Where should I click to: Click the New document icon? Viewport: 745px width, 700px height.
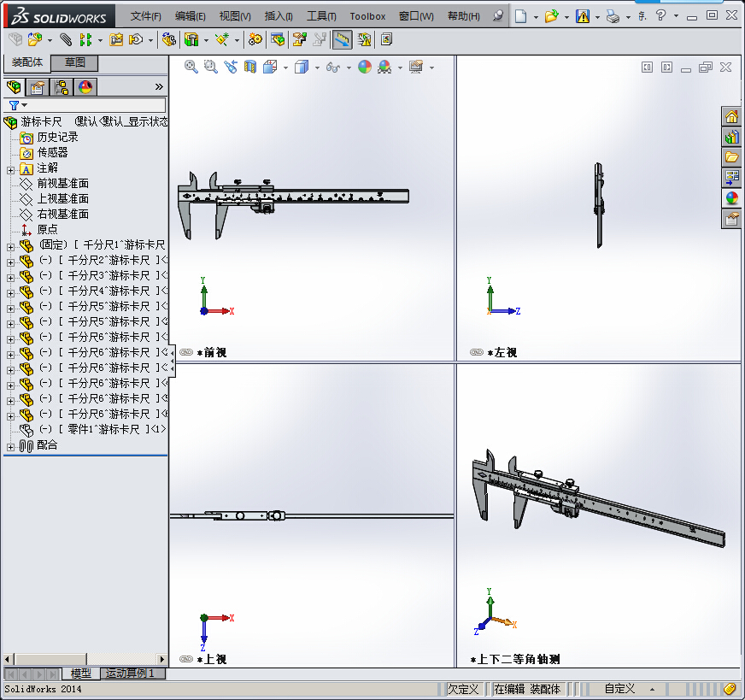click(x=521, y=16)
